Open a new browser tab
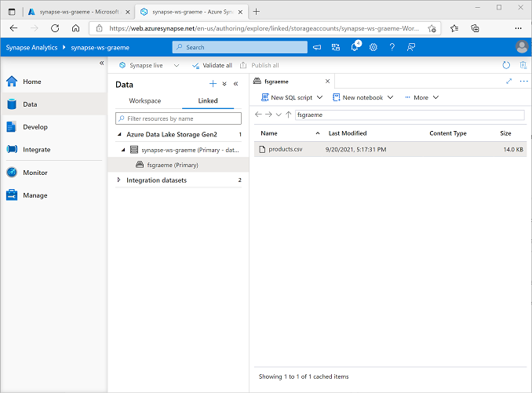 [x=257, y=12]
